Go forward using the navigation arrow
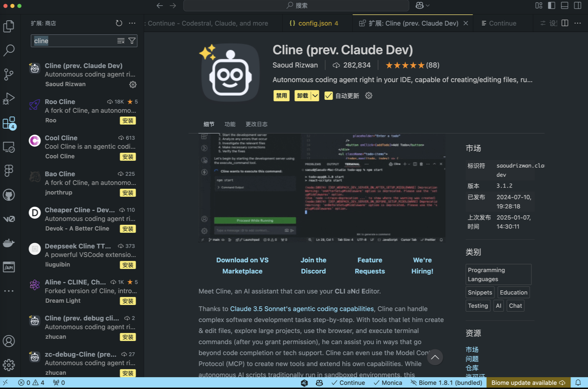The height and width of the screenshot is (389, 588). (x=173, y=6)
